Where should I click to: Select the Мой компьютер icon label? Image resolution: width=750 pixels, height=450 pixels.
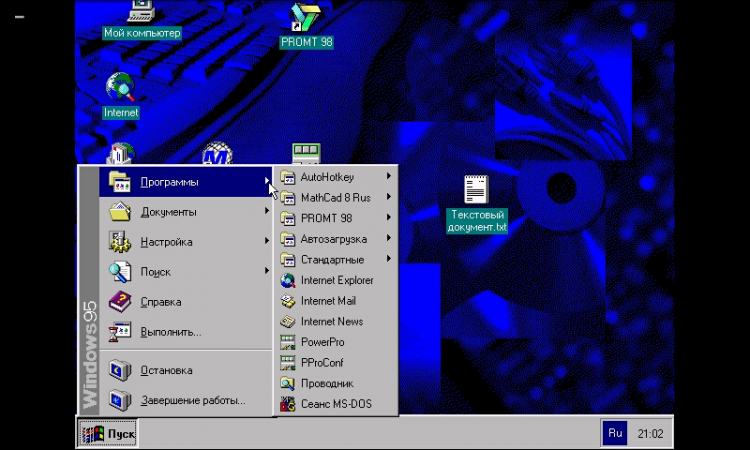(142, 33)
